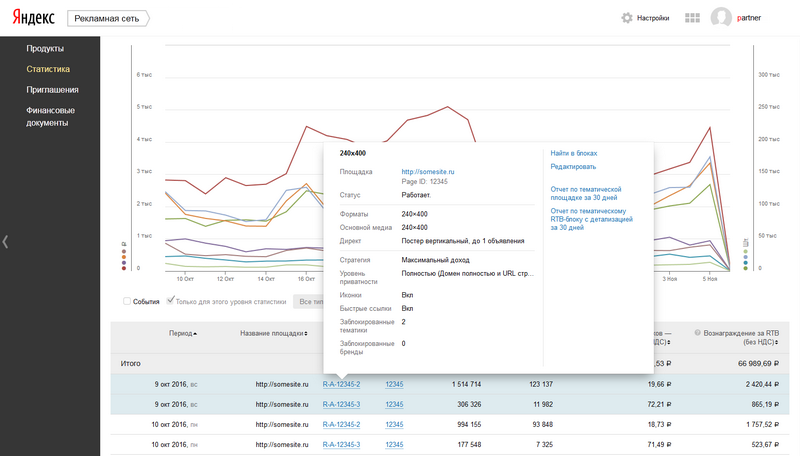The width and height of the screenshot is (800, 456).
Task: Click the dark red legend dot left of chart
Action: pyautogui.click(x=124, y=268)
